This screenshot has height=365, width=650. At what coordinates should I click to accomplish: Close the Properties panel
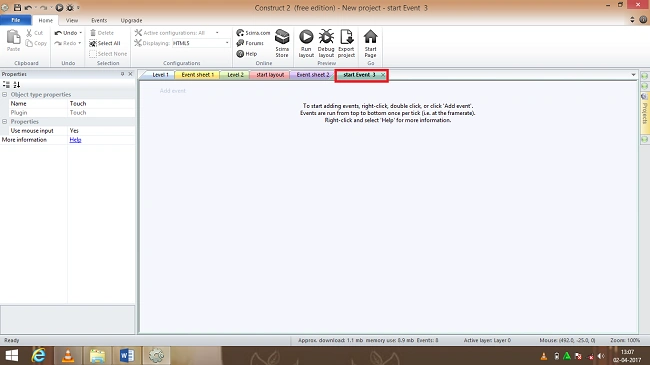coord(130,74)
